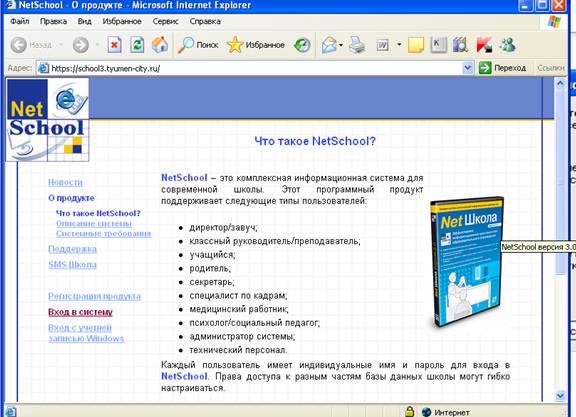This screenshot has width=576, height=417.
Task: Open Favorites (Избранное) star button
Action: [256, 45]
